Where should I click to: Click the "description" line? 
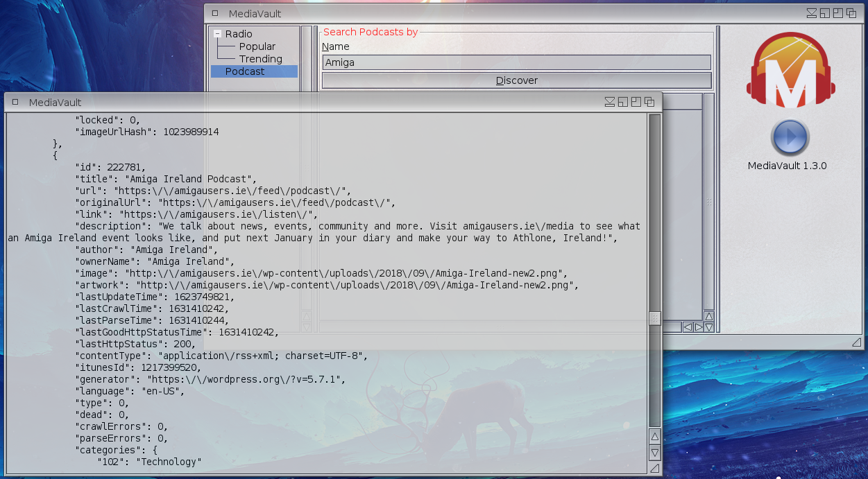(x=324, y=232)
